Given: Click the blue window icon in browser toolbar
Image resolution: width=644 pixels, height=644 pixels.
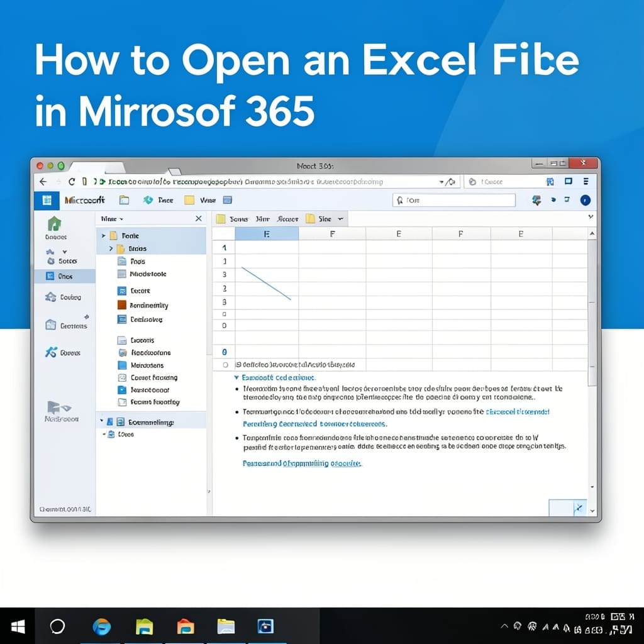Looking at the screenshot, I should (x=569, y=181).
